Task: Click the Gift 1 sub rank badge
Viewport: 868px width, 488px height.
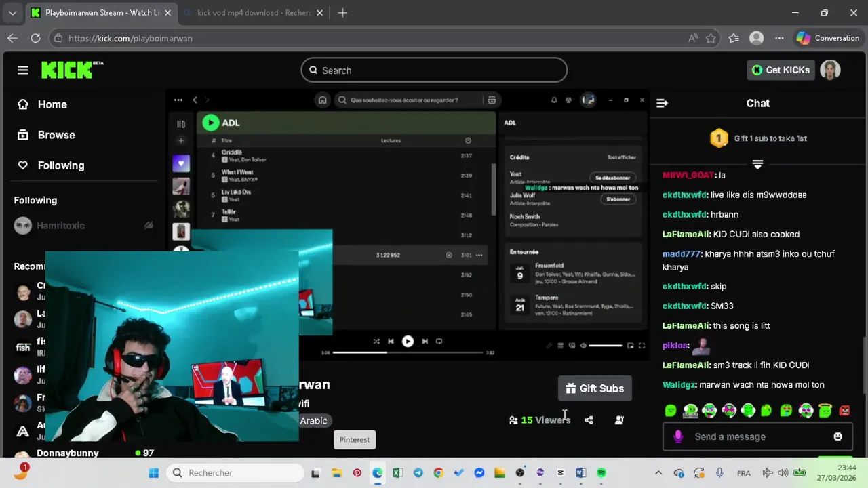Action: click(719, 138)
